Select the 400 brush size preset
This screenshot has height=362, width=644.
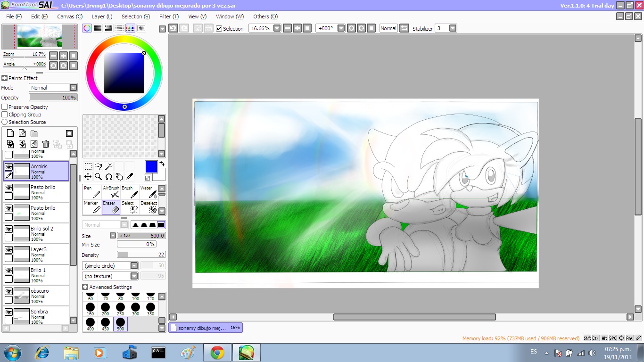pos(90,324)
